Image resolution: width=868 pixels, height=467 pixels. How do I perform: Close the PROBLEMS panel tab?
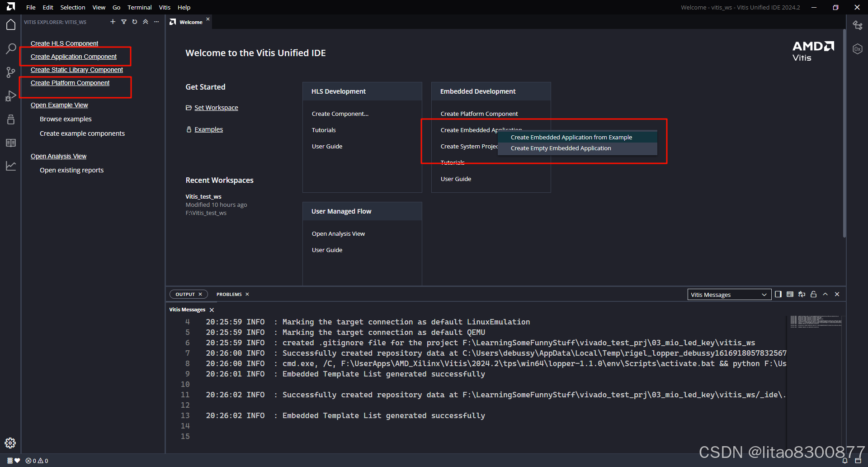[x=247, y=294]
